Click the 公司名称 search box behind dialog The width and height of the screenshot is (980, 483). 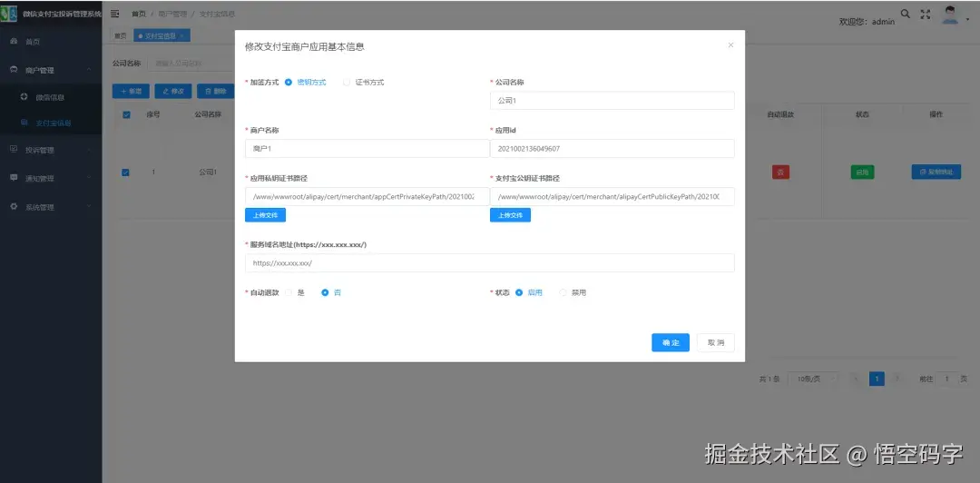coord(191,64)
